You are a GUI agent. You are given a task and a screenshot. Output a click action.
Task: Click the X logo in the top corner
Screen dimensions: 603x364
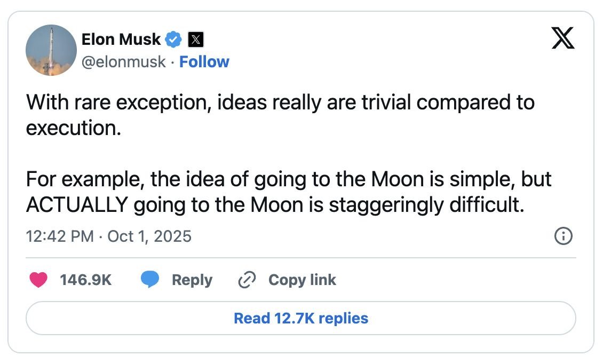pos(563,39)
